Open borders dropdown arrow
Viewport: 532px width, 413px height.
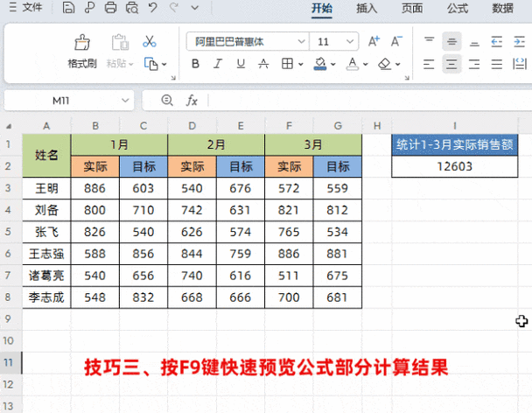[x=300, y=64]
